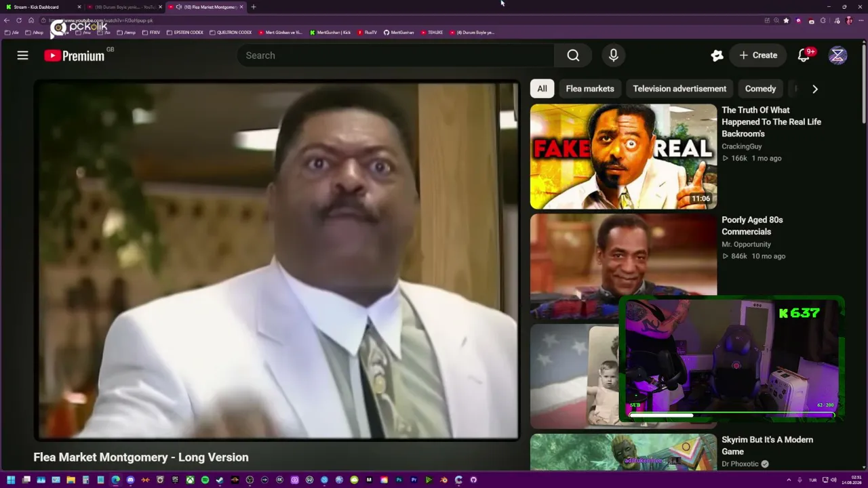
Task: Open Steam from the taskbar
Action: [x=220, y=480]
